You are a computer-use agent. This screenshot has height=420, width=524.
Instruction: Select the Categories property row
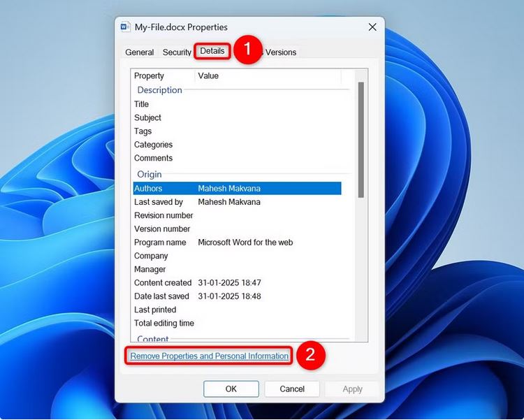coord(237,145)
